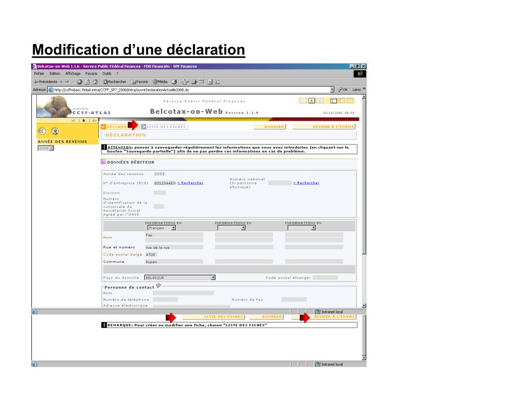Open the Fichier menu
The height and width of the screenshot is (399, 532).
coord(39,74)
